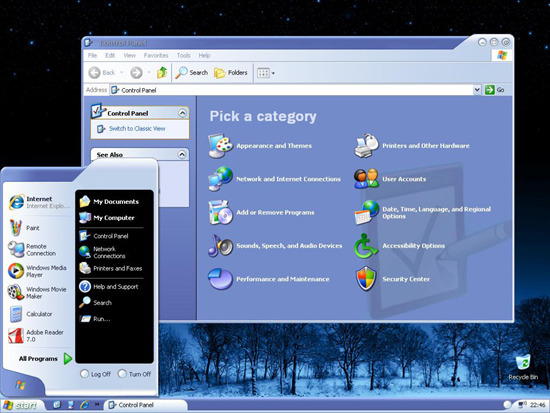Image resolution: width=550 pixels, height=413 pixels.
Task: Click Performance and Maintenance pie icon
Action: 220,279
